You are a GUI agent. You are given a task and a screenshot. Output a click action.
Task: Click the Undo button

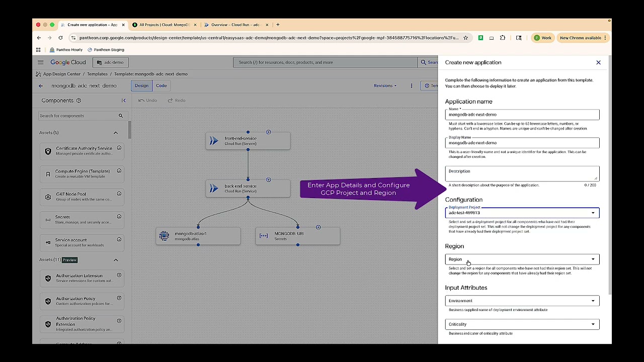[x=148, y=101]
